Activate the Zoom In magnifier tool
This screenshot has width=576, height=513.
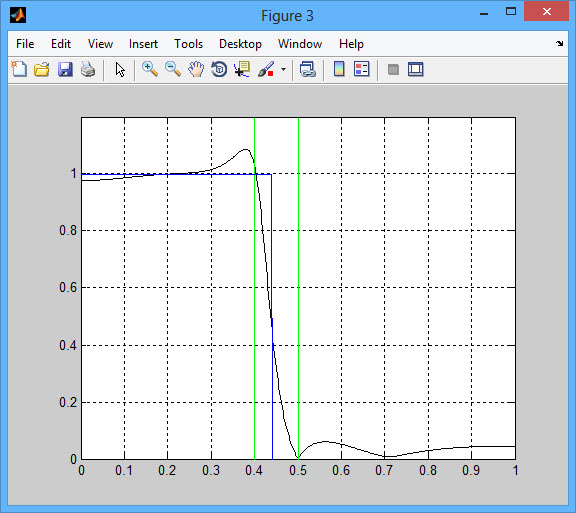[x=150, y=69]
